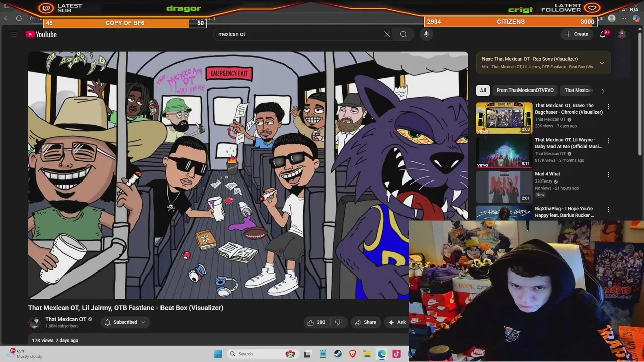The image size is (644, 362).
Task: Go to the YouTube home logo
Action: coord(41,34)
